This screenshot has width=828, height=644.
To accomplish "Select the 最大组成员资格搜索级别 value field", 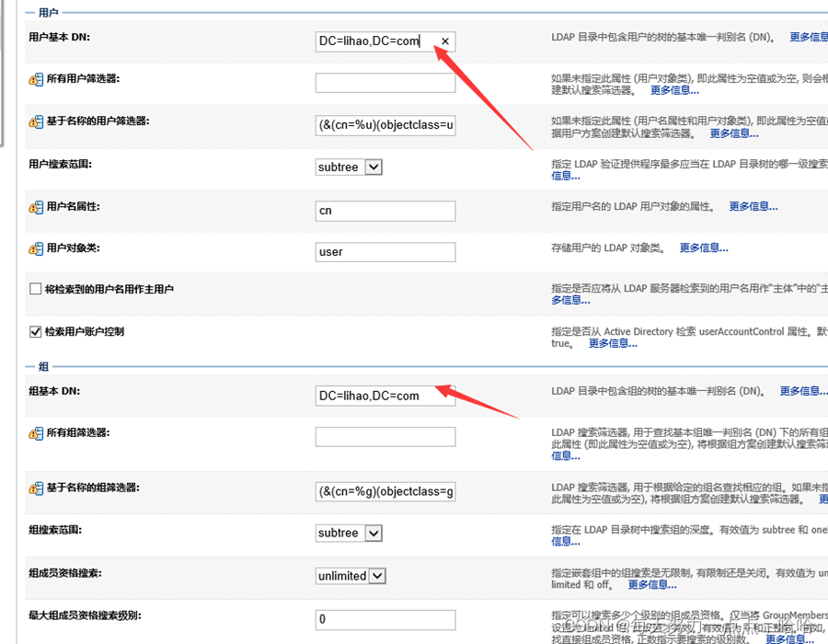I will pyautogui.click(x=385, y=619).
